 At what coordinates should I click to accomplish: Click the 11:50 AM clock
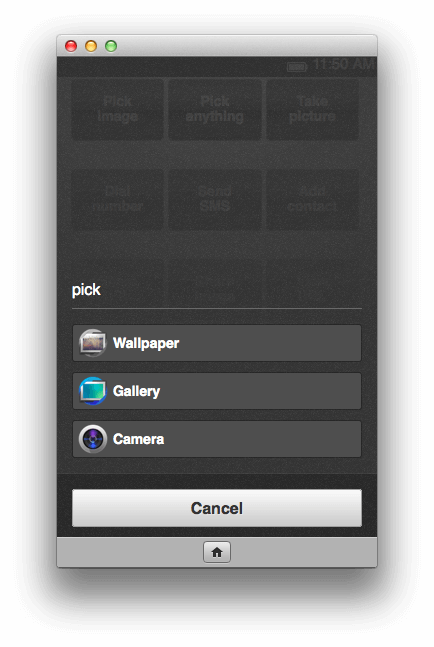(343, 64)
